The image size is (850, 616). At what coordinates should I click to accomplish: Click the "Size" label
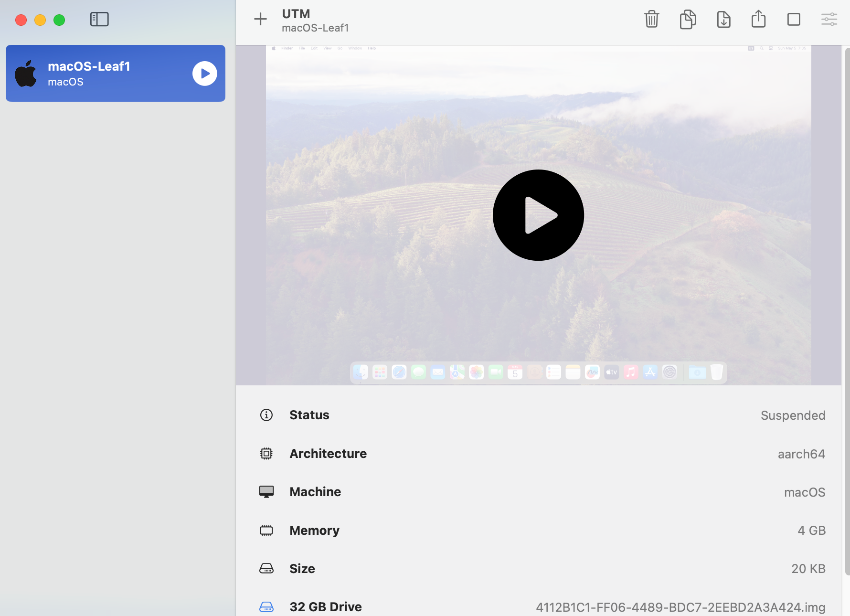click(x=302, y=569)
